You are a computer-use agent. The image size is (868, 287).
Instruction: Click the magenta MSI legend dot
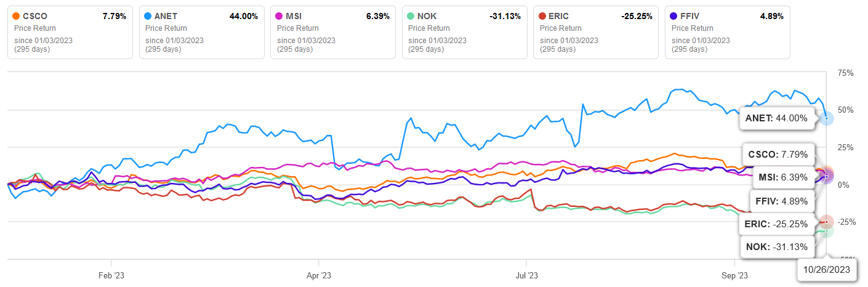click(279, 16)
